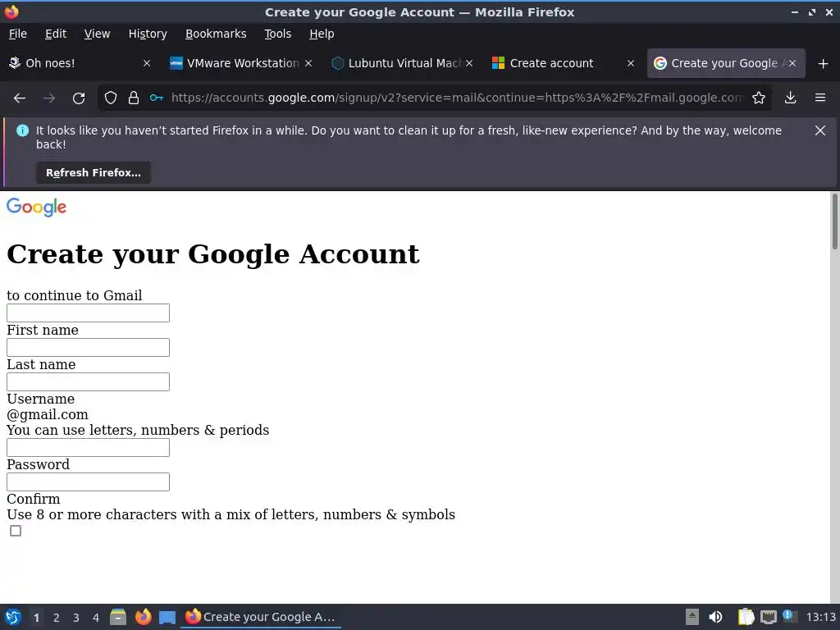Click the 'Create your Google Account' heading
Viewport: 840px width, 630px height.
coord(212,254)
